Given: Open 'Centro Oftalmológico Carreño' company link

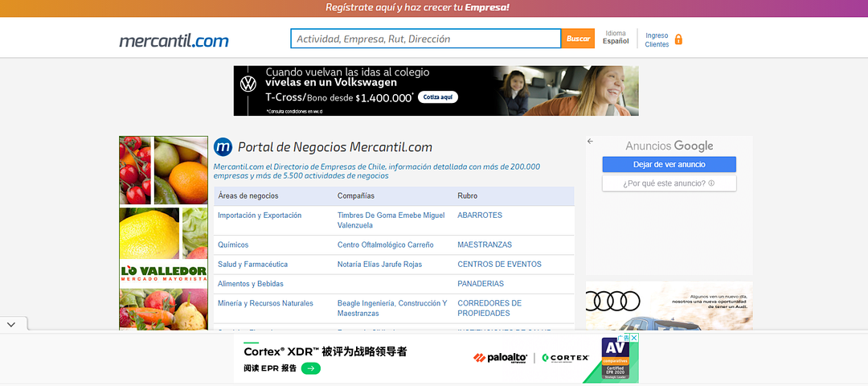Looking at the screenshot, I should pyautogui.click(x=385, y=244).
